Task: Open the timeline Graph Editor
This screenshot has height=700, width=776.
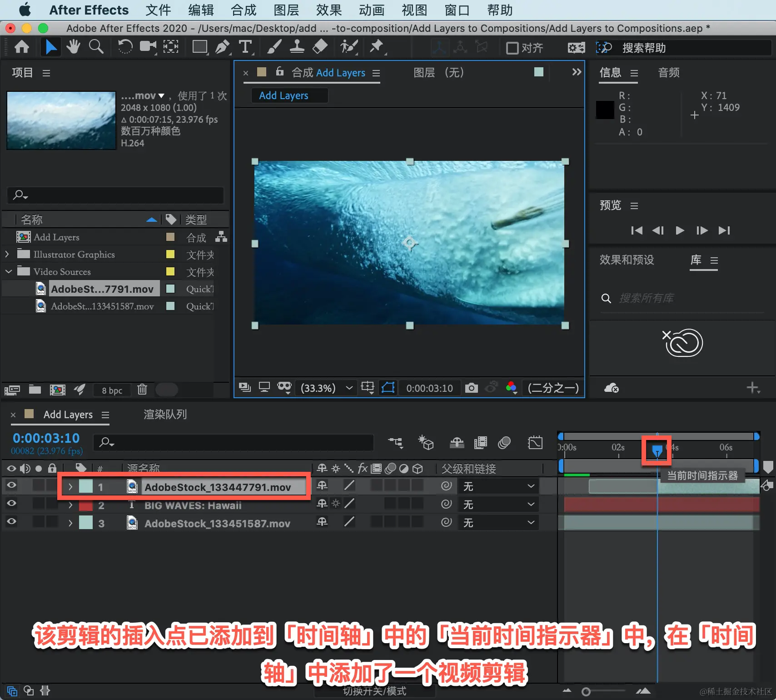Action: click(535, 442)
